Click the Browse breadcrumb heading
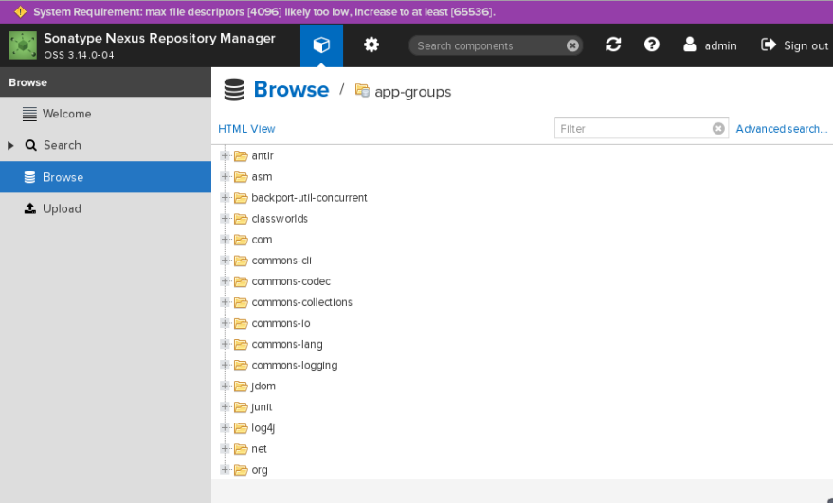Viewport: 833px width, 504px height. tap(291, 90)
